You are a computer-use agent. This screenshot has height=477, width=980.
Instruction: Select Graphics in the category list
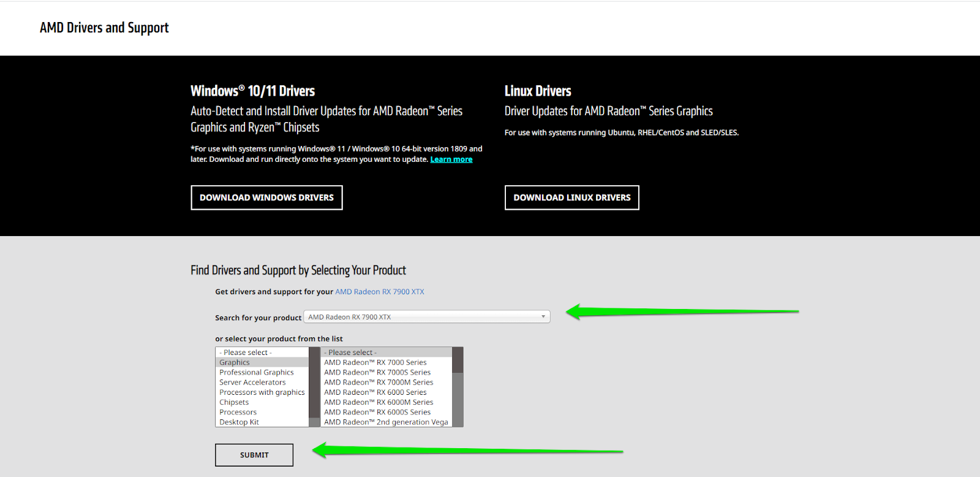click(235, 362)
